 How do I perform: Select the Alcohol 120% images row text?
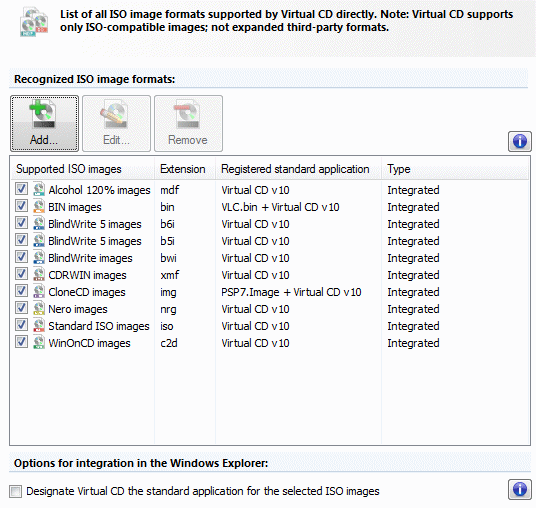tap(99, 190)
